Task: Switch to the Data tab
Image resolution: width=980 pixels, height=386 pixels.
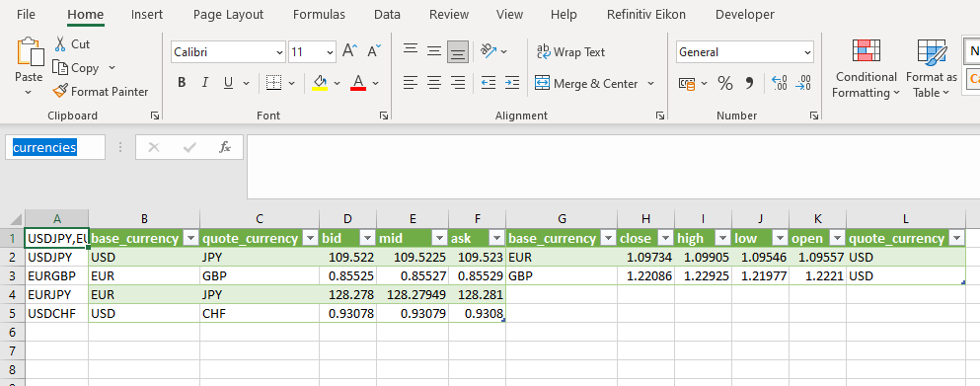Action: tap(388, 15)
